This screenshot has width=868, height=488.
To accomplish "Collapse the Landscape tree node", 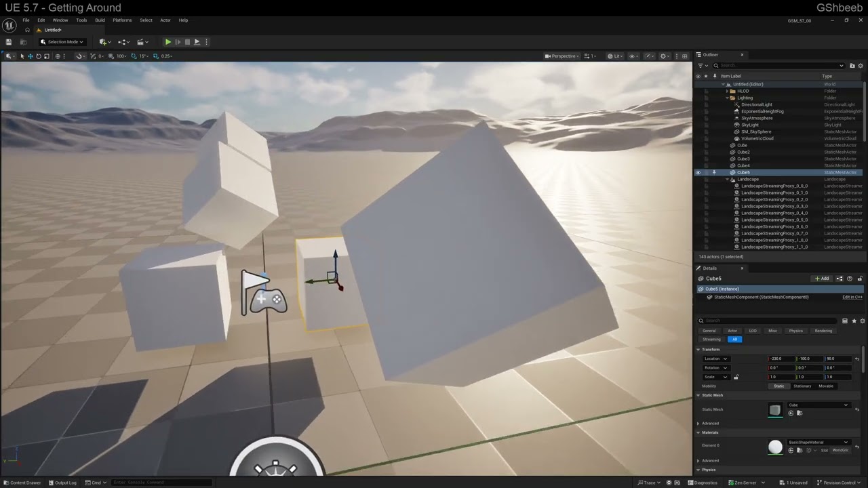I will point(728,179).
